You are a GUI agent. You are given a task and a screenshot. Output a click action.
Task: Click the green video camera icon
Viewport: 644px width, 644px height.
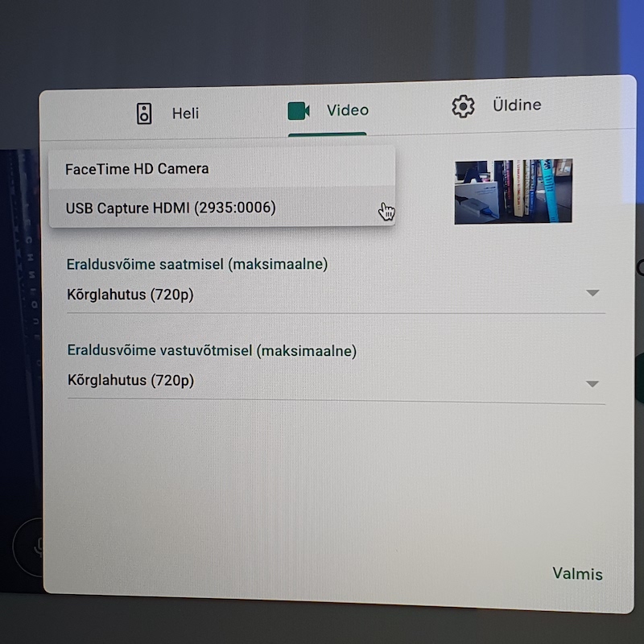coord(299,110)
